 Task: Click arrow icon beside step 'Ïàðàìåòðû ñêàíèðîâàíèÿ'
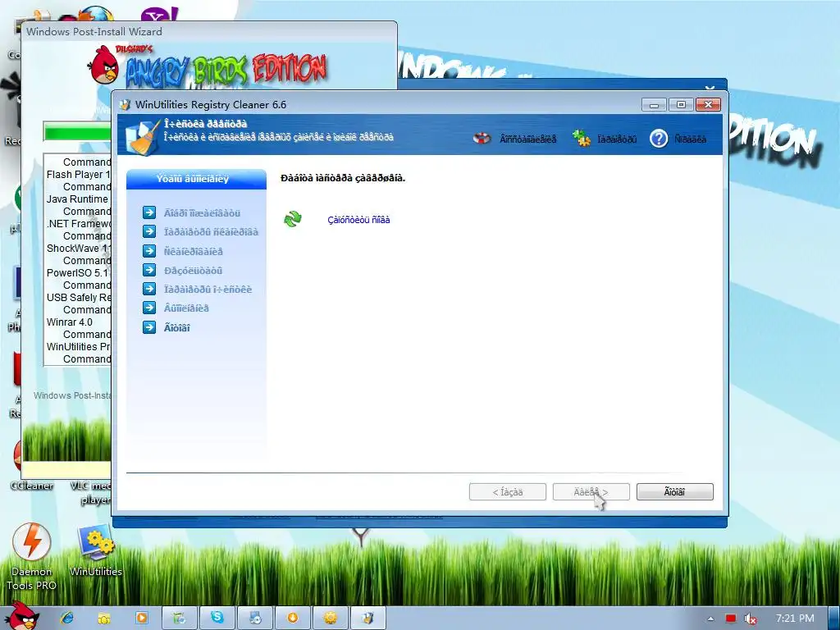tap(149, 231)
